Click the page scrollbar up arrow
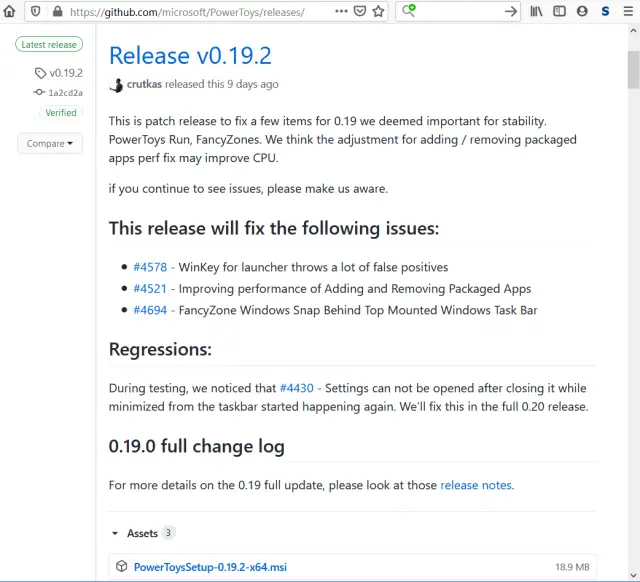The image size is (640, 582). [x=633, y=31]
